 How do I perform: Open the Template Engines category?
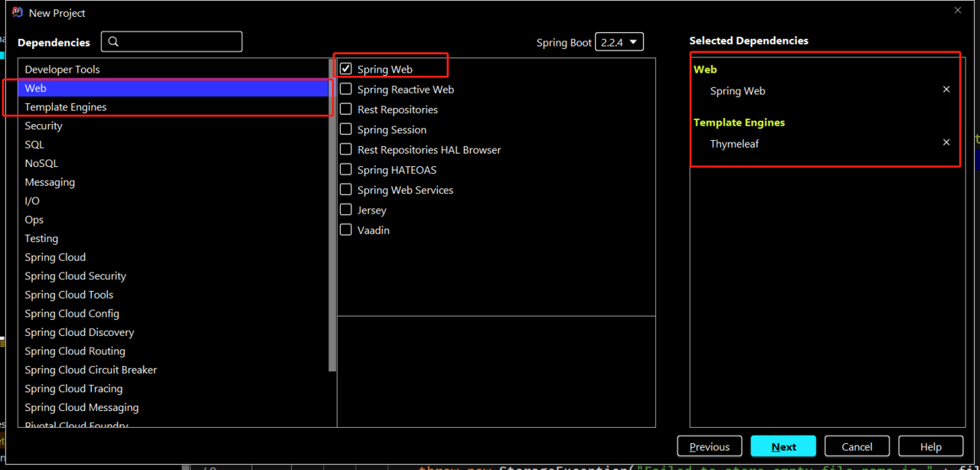[x=174, y=107]
